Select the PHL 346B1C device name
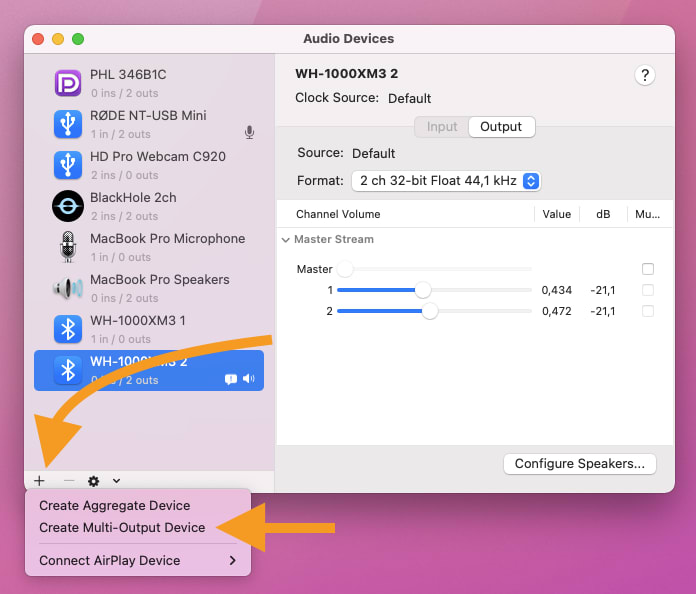696x594 pixels. point(128,75)
